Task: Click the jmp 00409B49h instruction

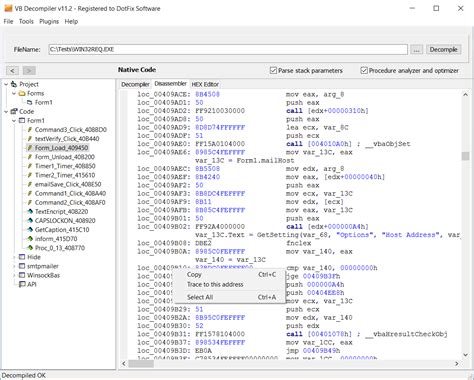Action: pyautogui.click(x=313, y=351)
